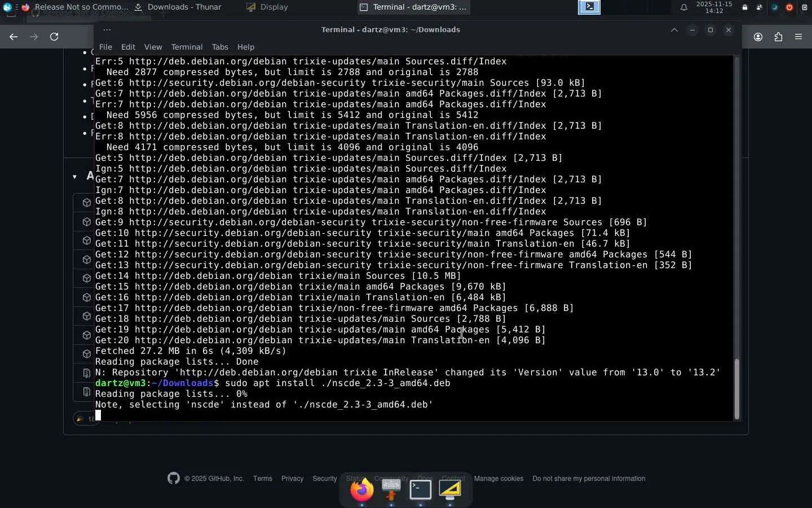Collapse the Assets section triangle on GitHub

(74, 177)
